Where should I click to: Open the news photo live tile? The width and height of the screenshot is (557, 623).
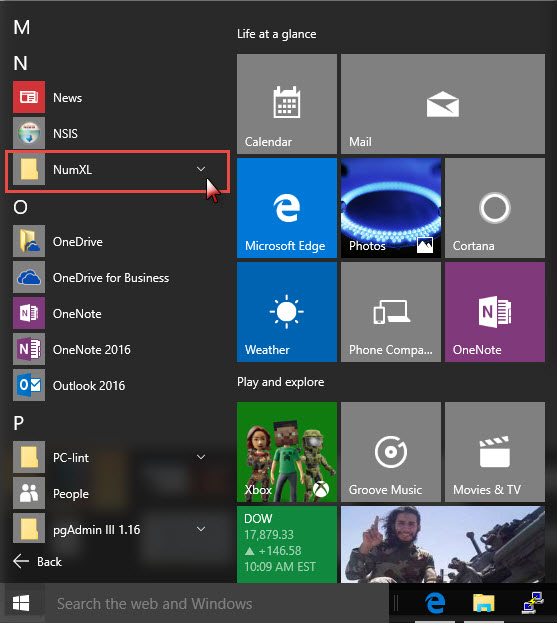point(443,544)
